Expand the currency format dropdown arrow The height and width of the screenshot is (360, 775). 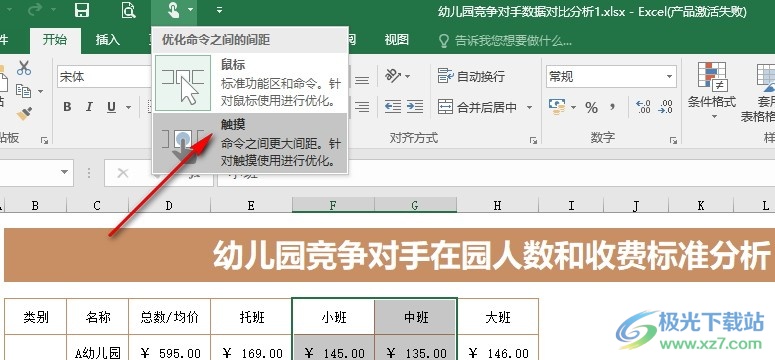[x=573, y=107]
